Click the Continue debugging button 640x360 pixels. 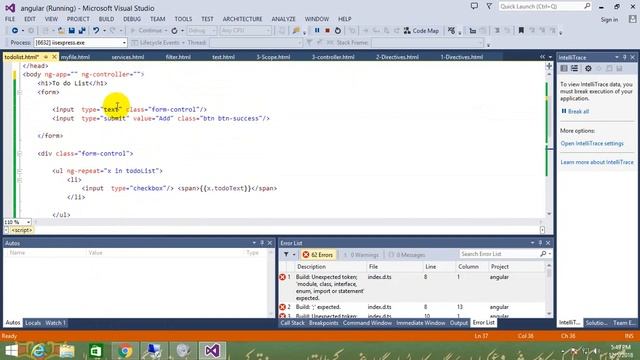pos(146,31)
